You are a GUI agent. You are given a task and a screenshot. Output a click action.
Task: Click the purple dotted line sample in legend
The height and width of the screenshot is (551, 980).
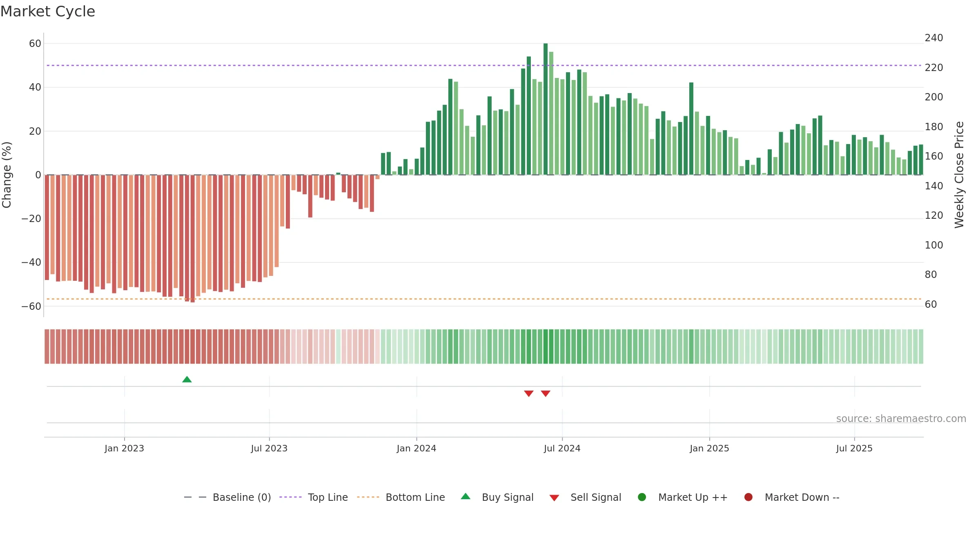coord(290,497)
